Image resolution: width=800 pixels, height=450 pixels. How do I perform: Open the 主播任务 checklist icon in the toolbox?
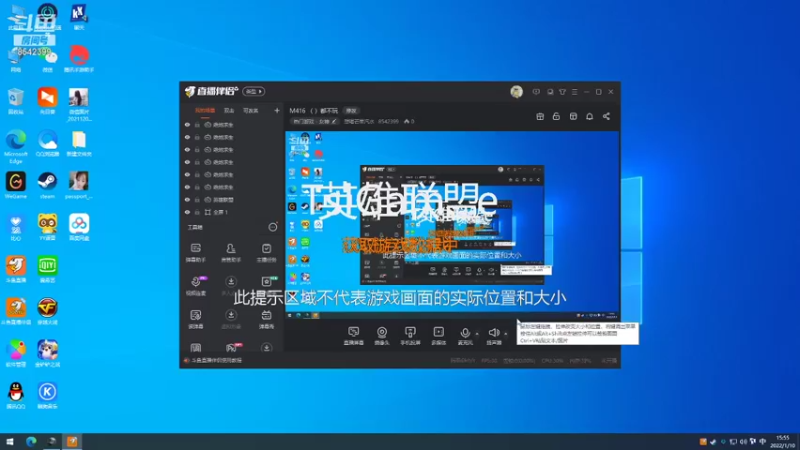[x=266, y=253]
